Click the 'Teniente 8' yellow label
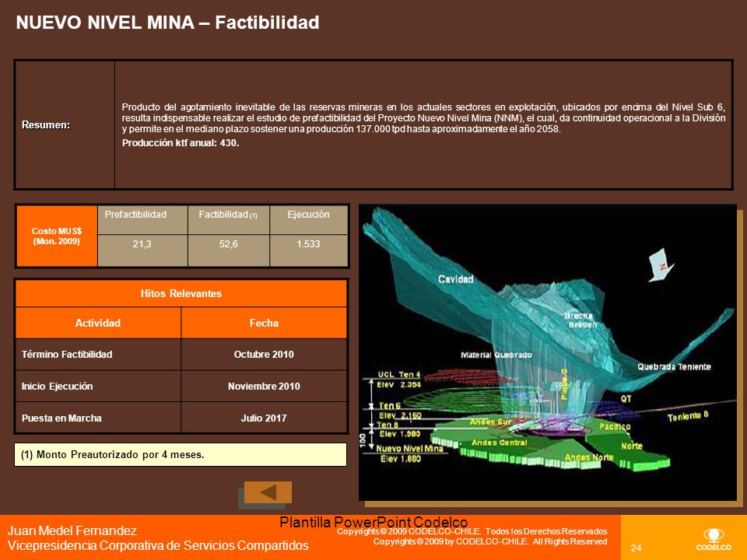Viewport: 747px width, 560px height. point(688,416)
